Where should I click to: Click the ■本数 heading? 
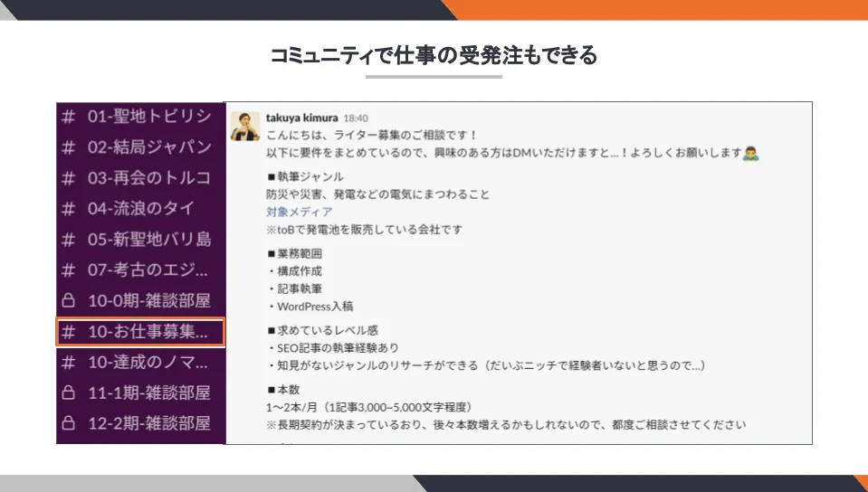click(x=283, y=390)
